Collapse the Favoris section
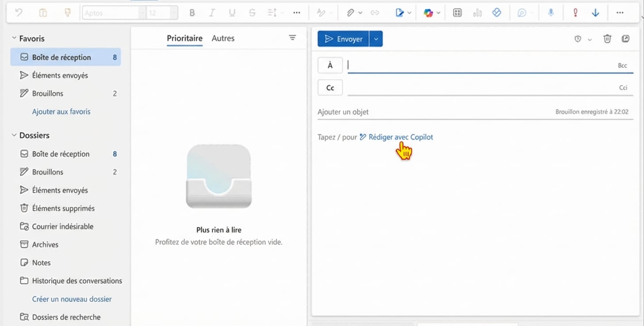This screenshot has width=644, height=326. (14, 39)
